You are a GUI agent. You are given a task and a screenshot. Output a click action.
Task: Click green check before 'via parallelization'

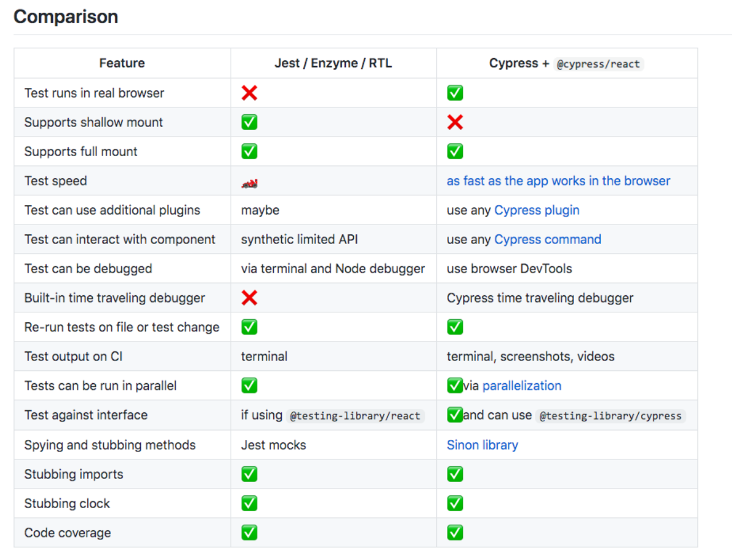pyautogui.click(x=455, y=386)
